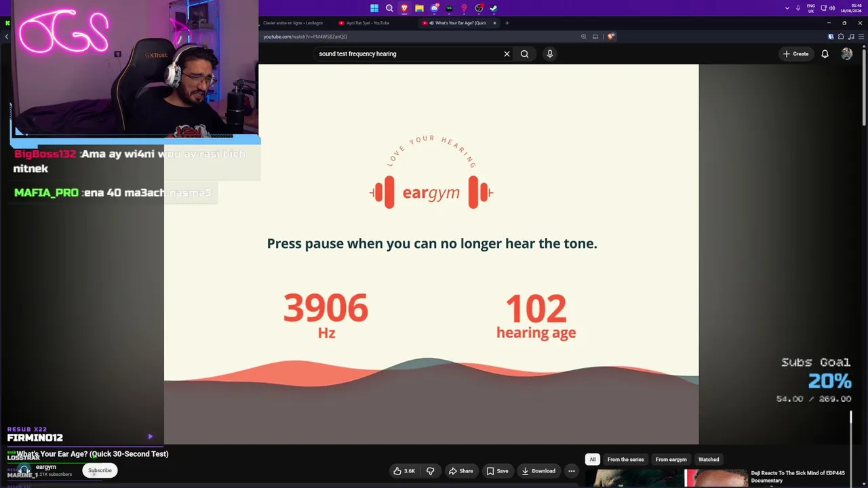Switch to the Clavier arabe Lexilogos tab
Image resolution: width=868 pixels, height=488 pixels.
point(292,23)
